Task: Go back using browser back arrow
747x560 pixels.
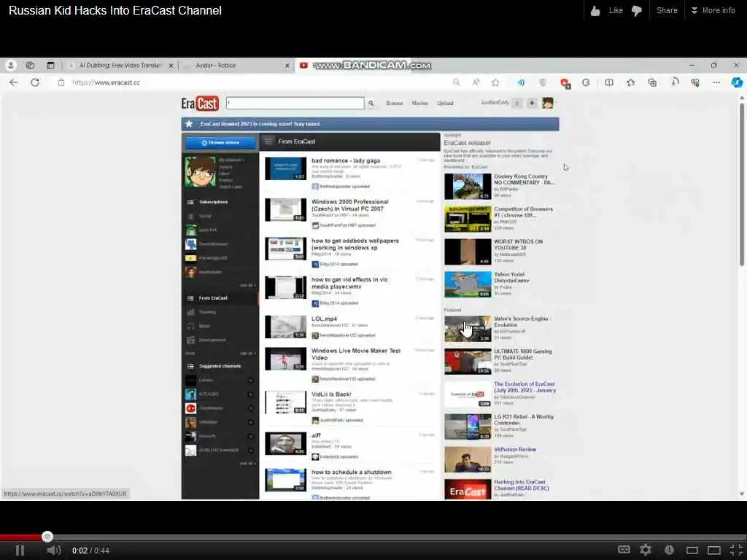Action: [x=13, y=82]
